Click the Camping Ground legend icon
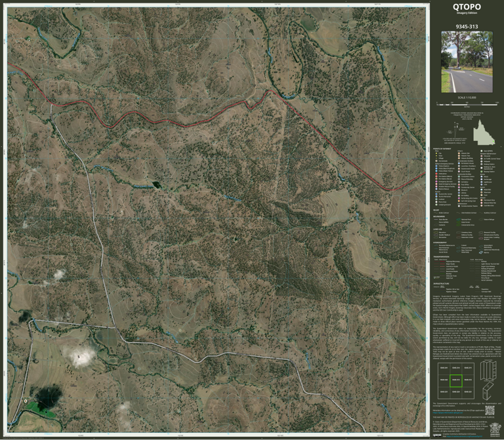 click(436, 205)
